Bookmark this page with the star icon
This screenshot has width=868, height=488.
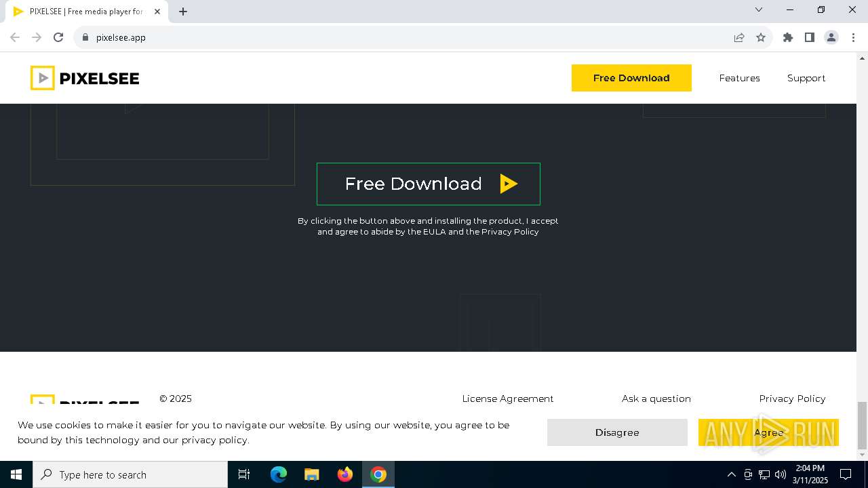click(761, 37)
